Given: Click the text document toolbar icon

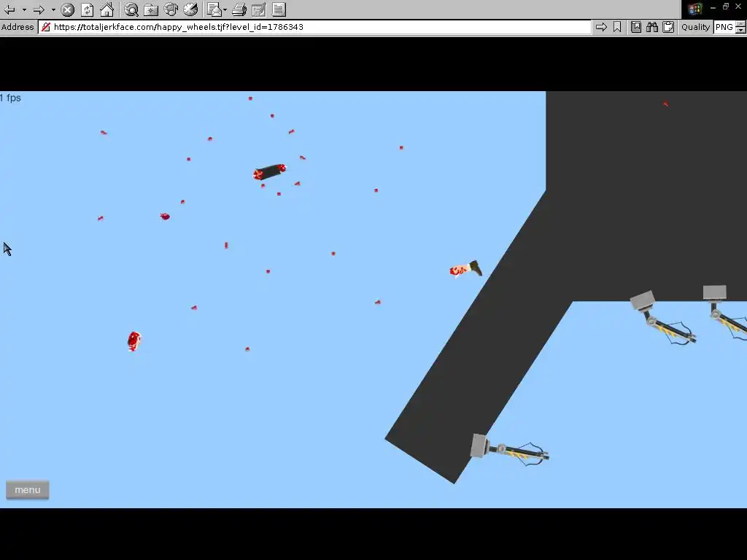Looking at the screenshot, I should pyautogui.click(x=279, y=9).
